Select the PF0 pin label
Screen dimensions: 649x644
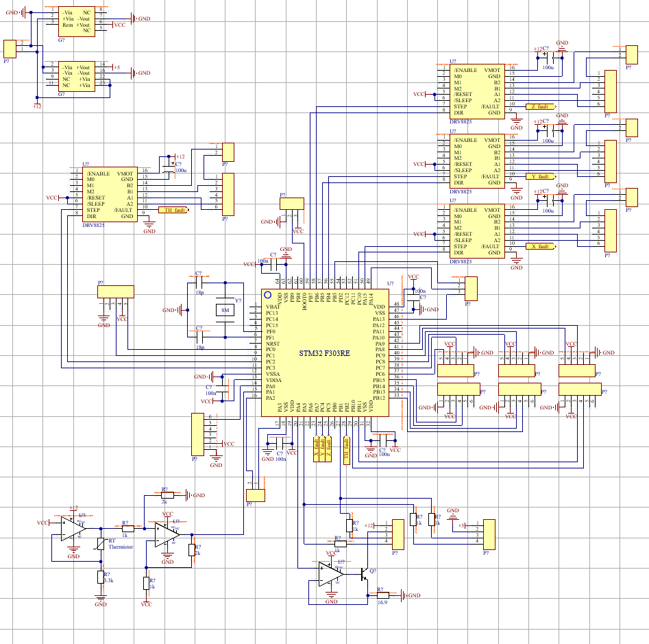point(271,331)
